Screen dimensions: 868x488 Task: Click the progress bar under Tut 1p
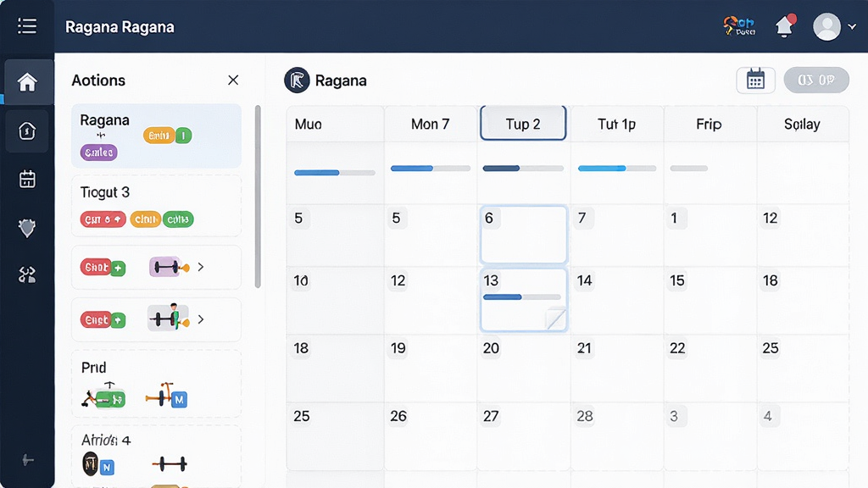coord(617,169)
